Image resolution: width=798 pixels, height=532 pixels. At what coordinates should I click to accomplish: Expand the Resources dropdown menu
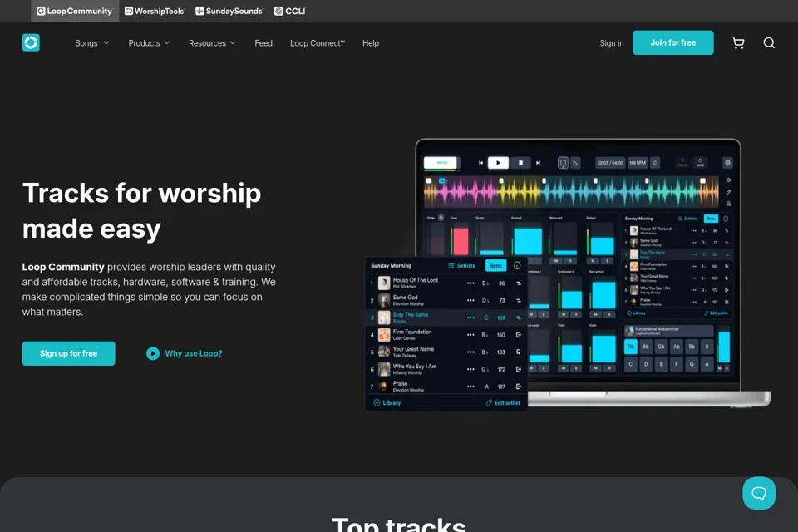[212, 43]
